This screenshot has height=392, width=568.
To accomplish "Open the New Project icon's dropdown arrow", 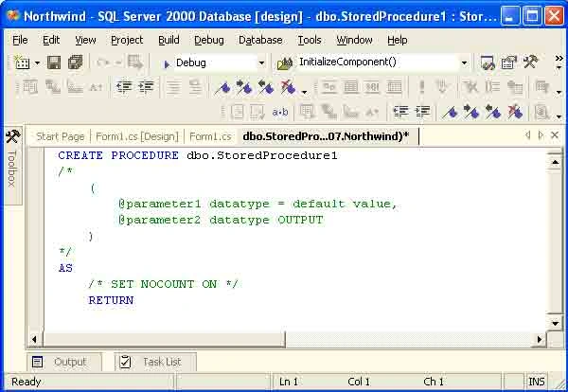I will coord(37,63).
